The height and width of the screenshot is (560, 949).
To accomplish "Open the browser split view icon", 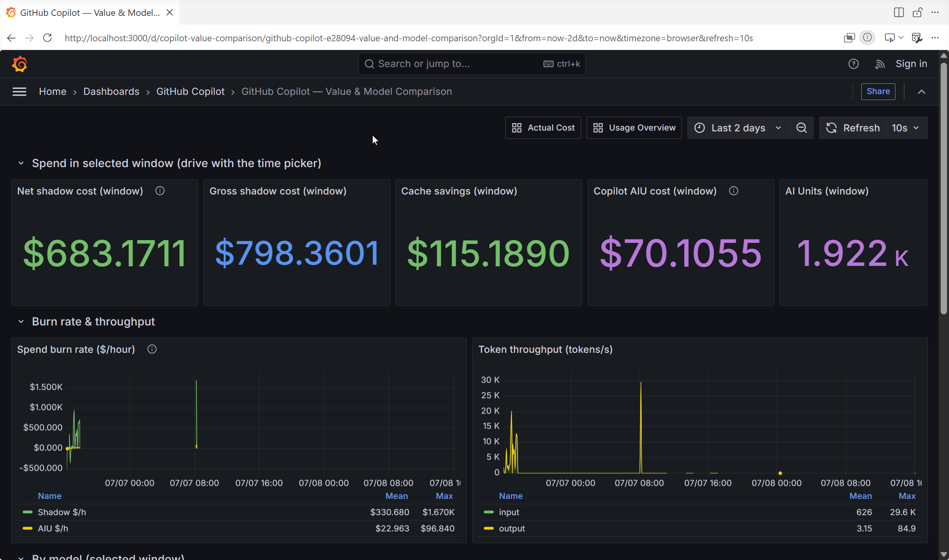I will click(899, 13).
